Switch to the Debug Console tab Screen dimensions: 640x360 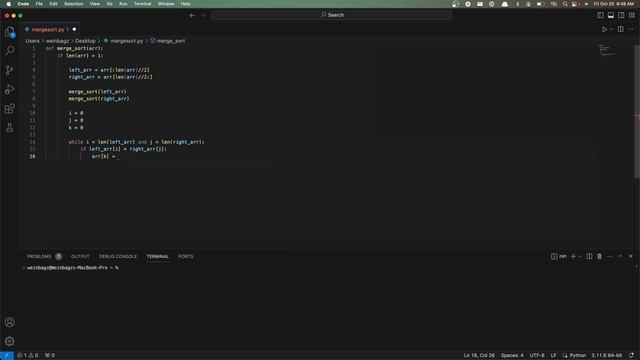tap(118, 256)
